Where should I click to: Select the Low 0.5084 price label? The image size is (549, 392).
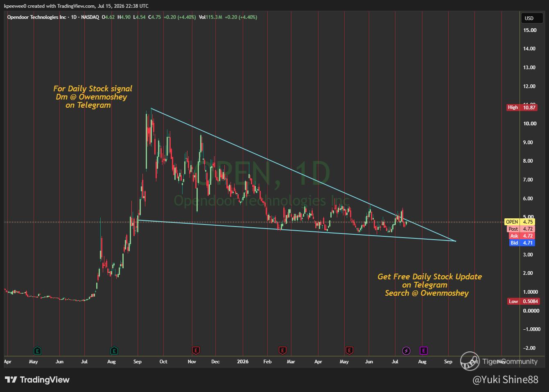[x=524, y=301]
